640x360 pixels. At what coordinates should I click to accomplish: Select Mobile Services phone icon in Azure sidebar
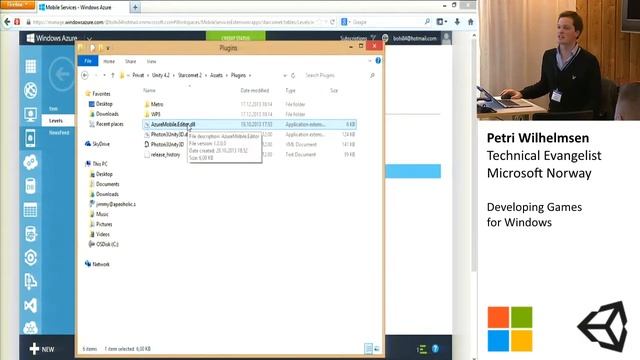pos(31,138)
